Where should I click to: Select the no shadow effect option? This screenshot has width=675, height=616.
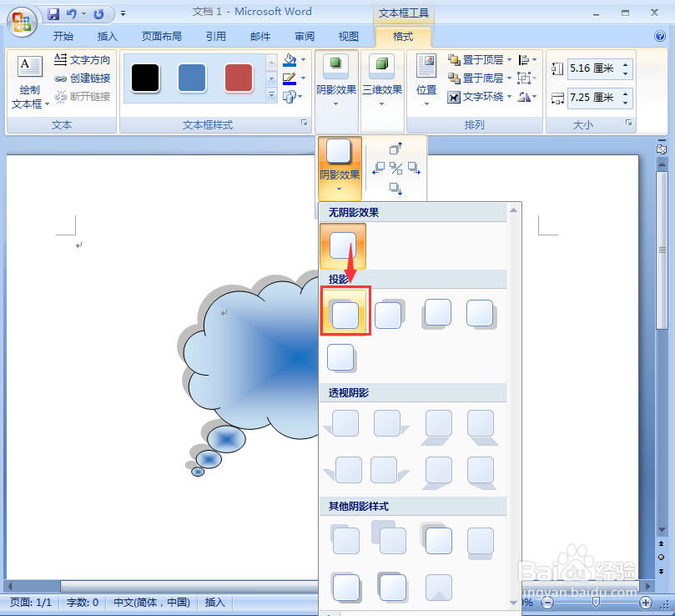(343, 246)
